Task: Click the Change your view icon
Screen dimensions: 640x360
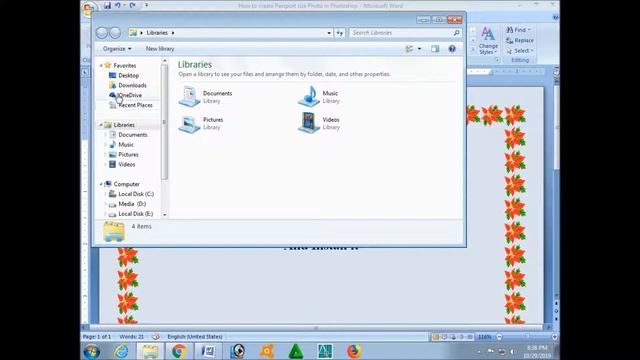Action: [409, 49]
